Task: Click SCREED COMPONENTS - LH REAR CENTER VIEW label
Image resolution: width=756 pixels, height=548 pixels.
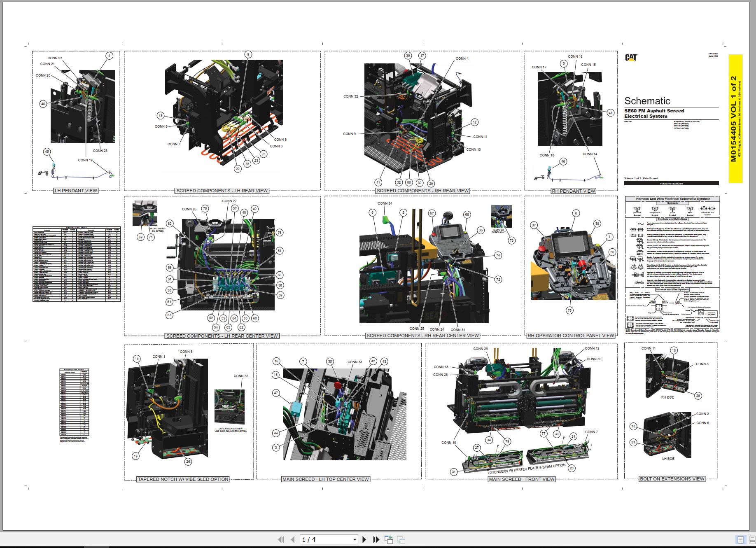Action: pyautogui.click(x=222, y=336)
